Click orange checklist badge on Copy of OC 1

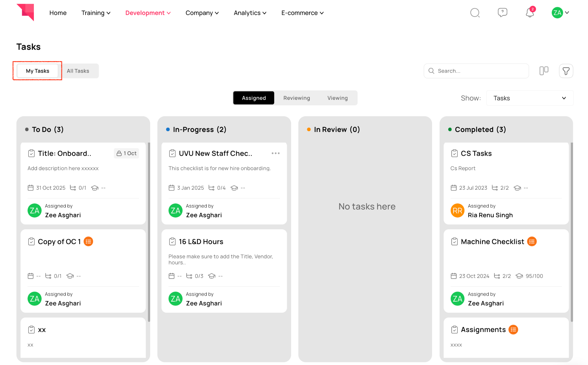(x=88, y=242)
